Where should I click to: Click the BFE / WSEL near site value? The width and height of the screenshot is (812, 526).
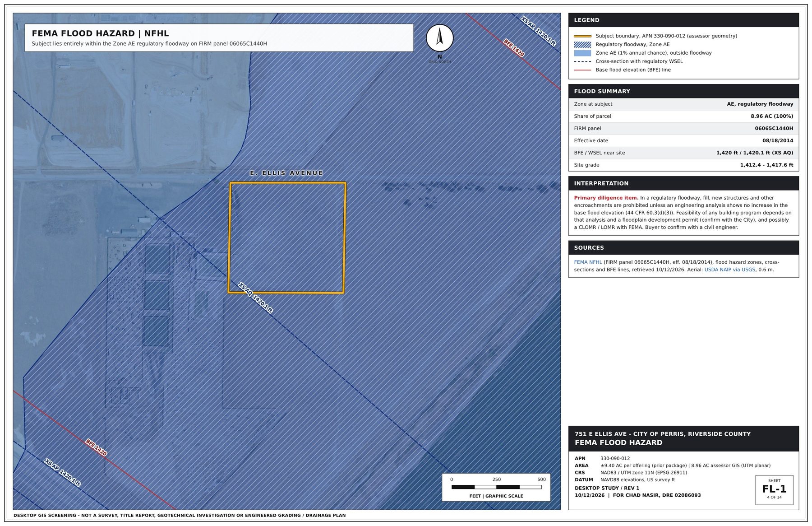(x=754, y=153)
